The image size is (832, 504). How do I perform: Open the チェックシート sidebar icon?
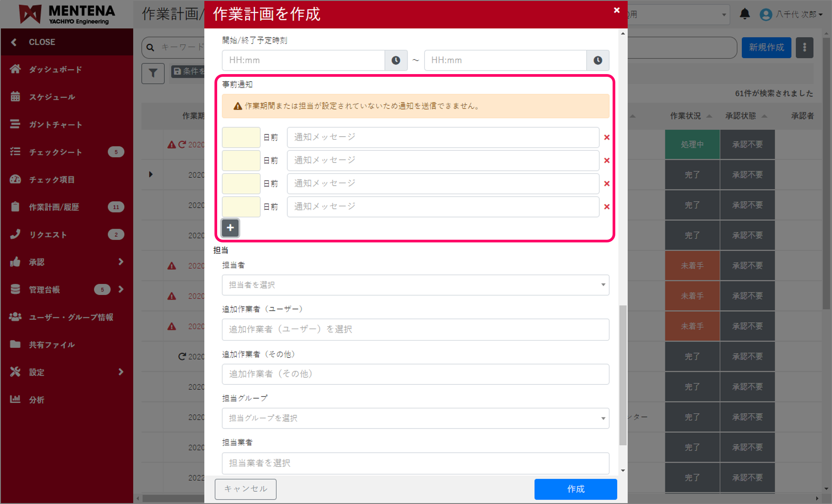(16, 152)
